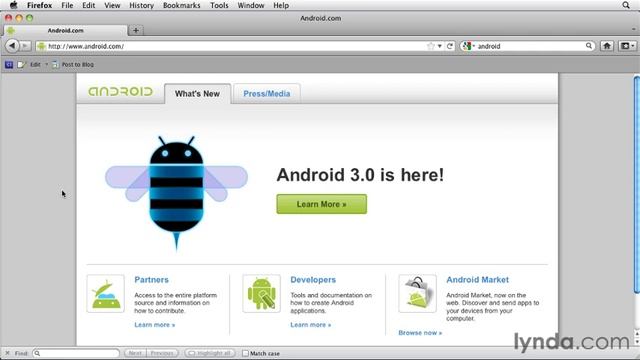Click the Post to Blog icon
640x360 pixels.
55,64
